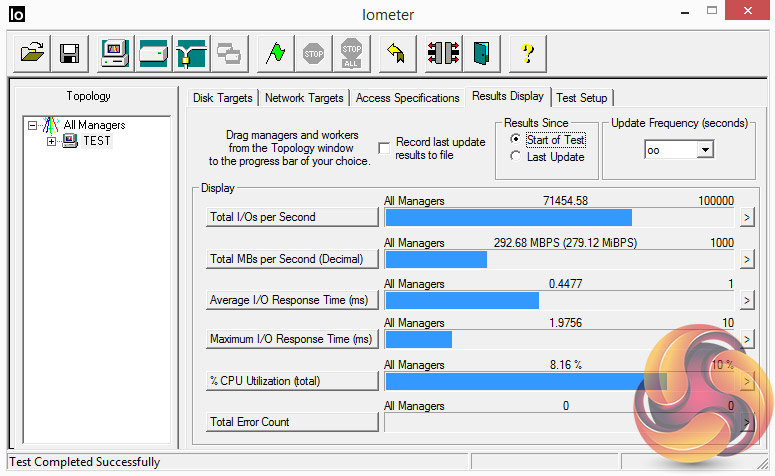Start new disk worker icon
775x476 pixels.
tap(153, 53)
